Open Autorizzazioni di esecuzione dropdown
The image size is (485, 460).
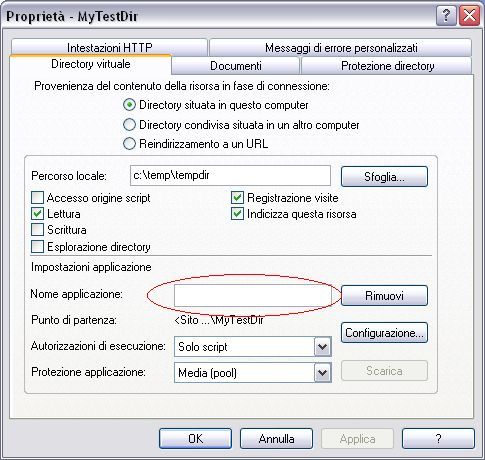coord(322,347)
